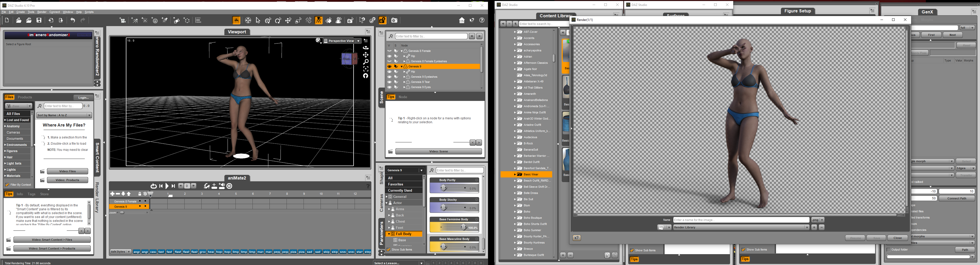Switch to the Products tab
Viewport: 980px width, 265px height.
(25, 97)
